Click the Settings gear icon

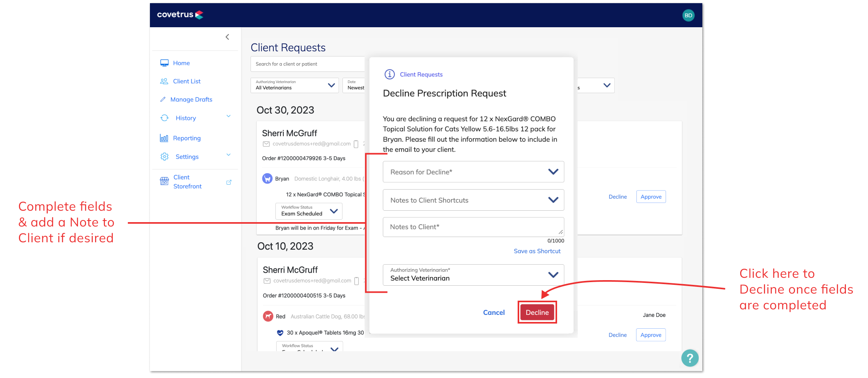pos(164,156)
